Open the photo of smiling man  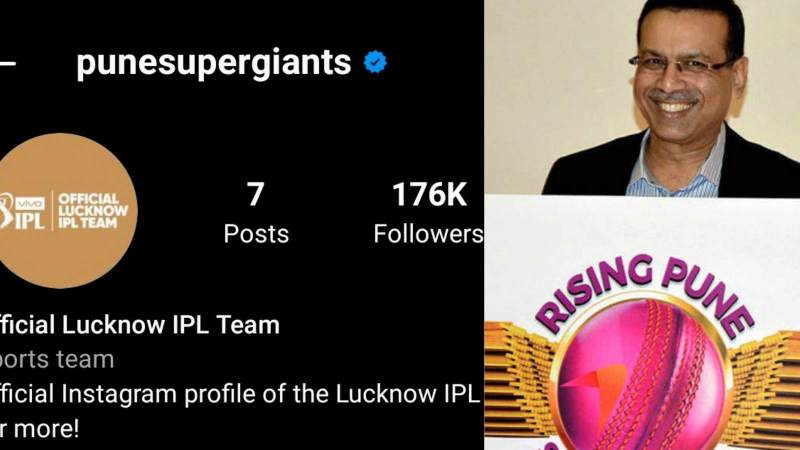(x=642, y=97)
